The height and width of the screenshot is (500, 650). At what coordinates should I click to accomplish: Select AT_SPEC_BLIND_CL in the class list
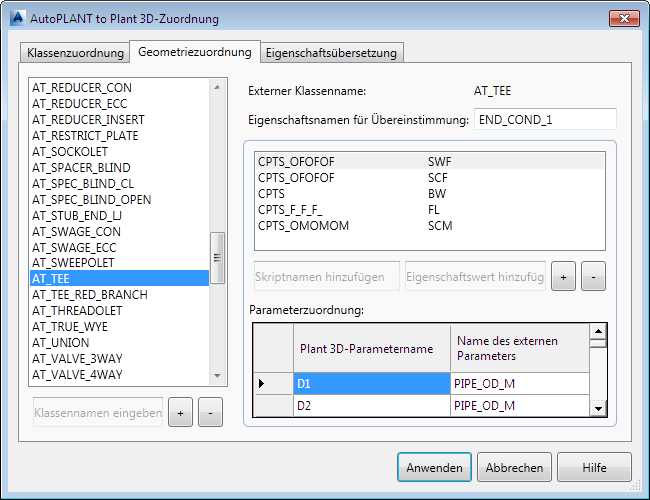pos(119,184)
